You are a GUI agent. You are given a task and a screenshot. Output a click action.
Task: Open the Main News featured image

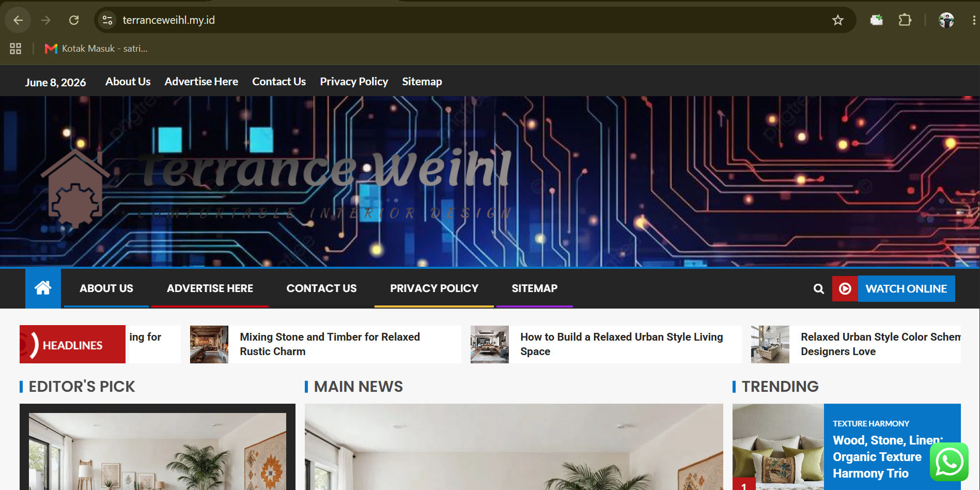514,447
